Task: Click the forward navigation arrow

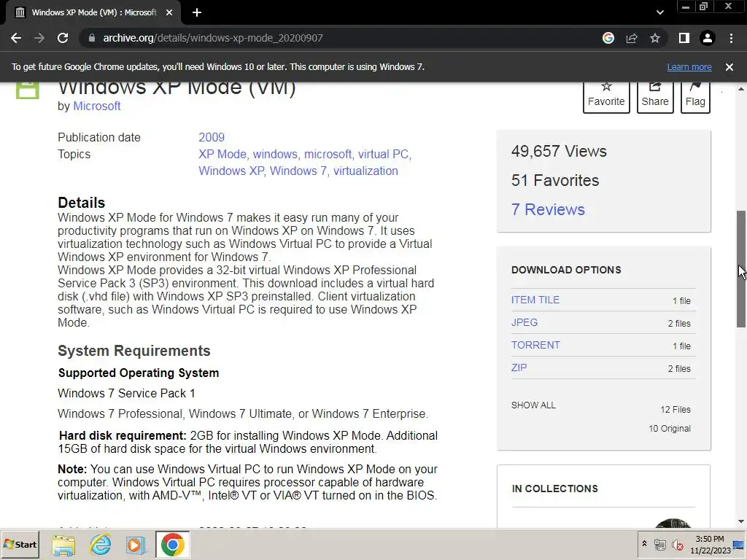Action: 39,38
